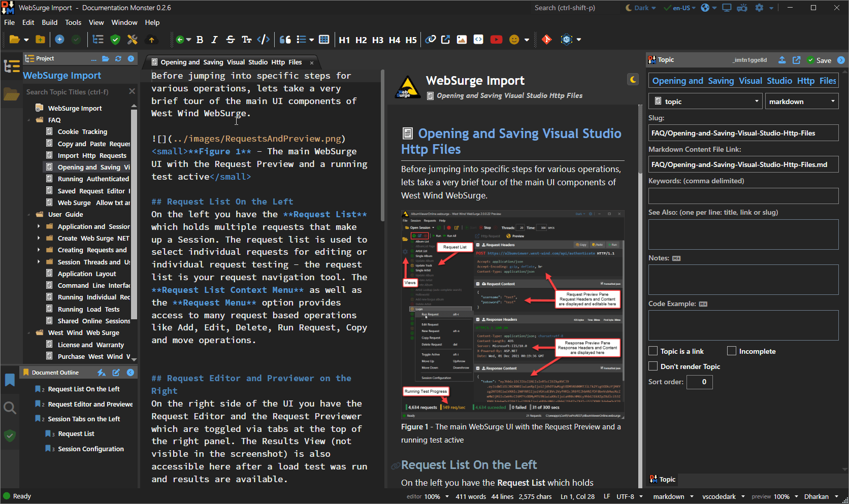Toggle strikethrough formatting
Screen dimensions: 849x504
tap(230, 39)
